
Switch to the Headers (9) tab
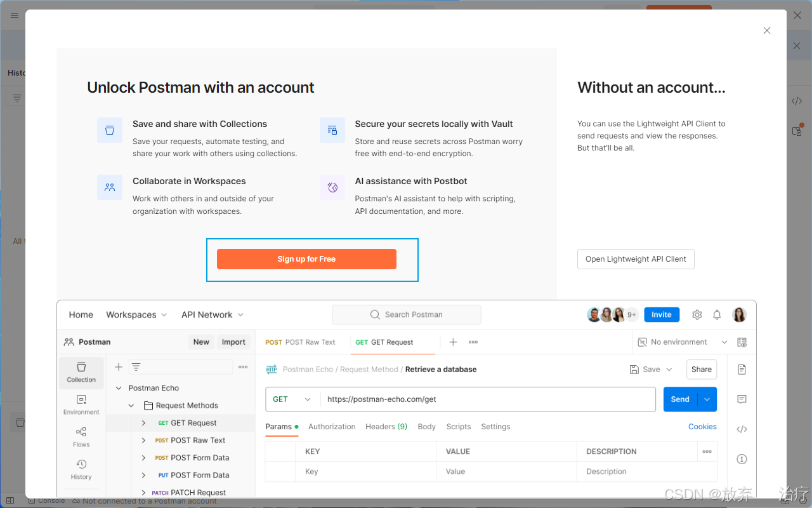point(386,427)
